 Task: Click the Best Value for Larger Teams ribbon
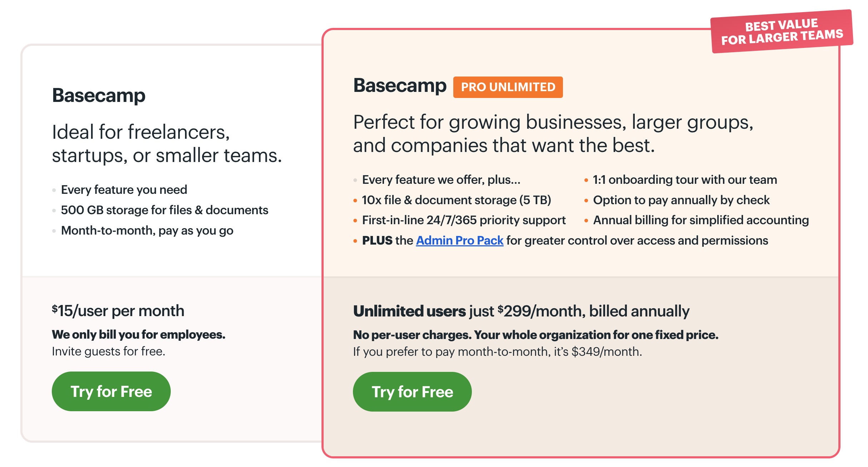click(782, 31)
